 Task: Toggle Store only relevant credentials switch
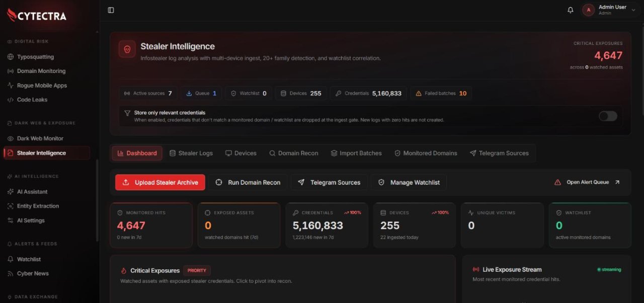608,116
